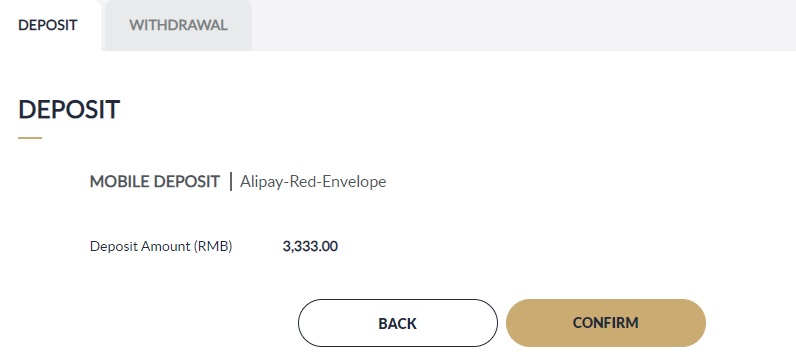The height and width of the screenshot is (363, 796).
Task: Go back using the BACK button
Action: 397,323
